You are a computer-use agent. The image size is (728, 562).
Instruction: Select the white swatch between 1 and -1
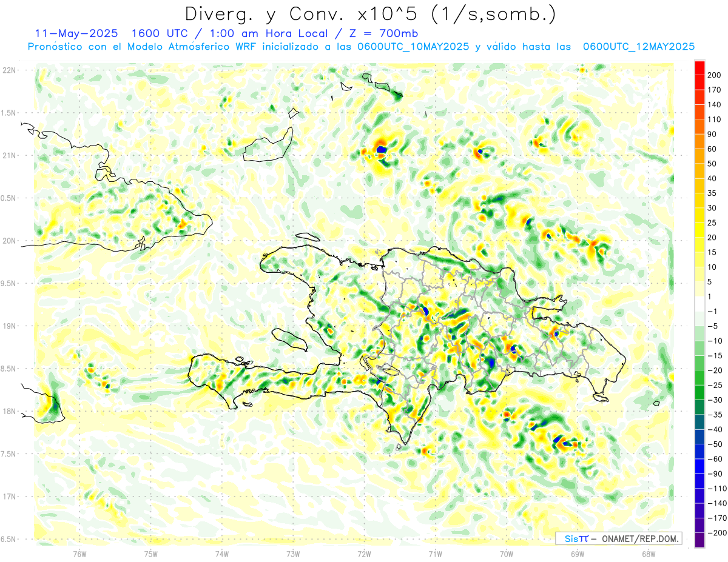pos(699,304)
